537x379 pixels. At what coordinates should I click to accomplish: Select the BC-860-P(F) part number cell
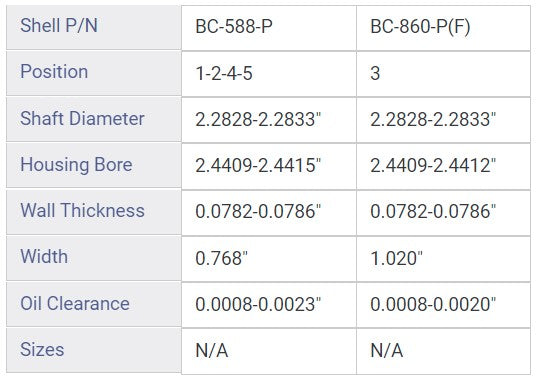[444, 28]
